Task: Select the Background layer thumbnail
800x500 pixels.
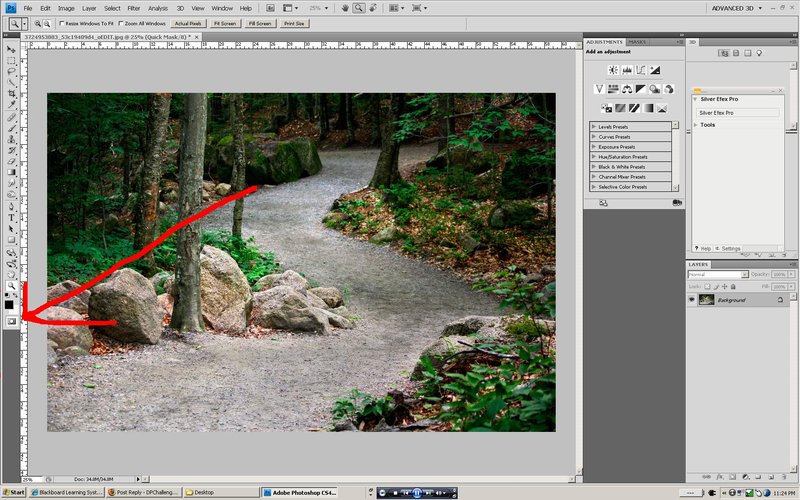Action: pos(707,300)
